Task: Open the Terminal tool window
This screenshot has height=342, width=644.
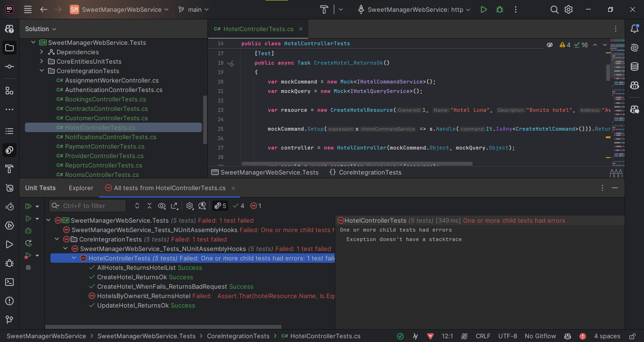Action: 9,282
